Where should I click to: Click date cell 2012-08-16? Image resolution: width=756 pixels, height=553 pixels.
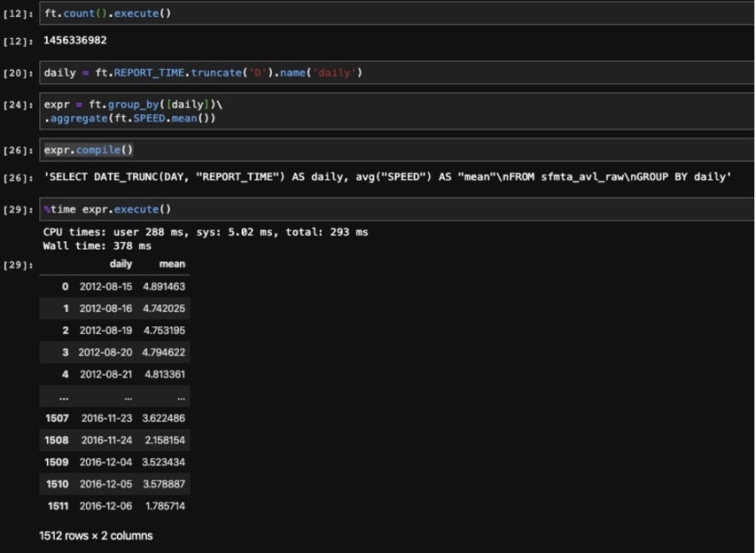click(x=105, y=308)
